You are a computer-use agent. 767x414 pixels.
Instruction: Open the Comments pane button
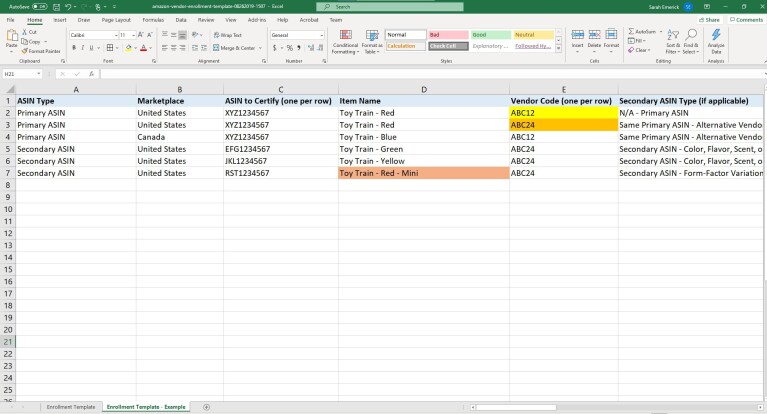(745, 19)
